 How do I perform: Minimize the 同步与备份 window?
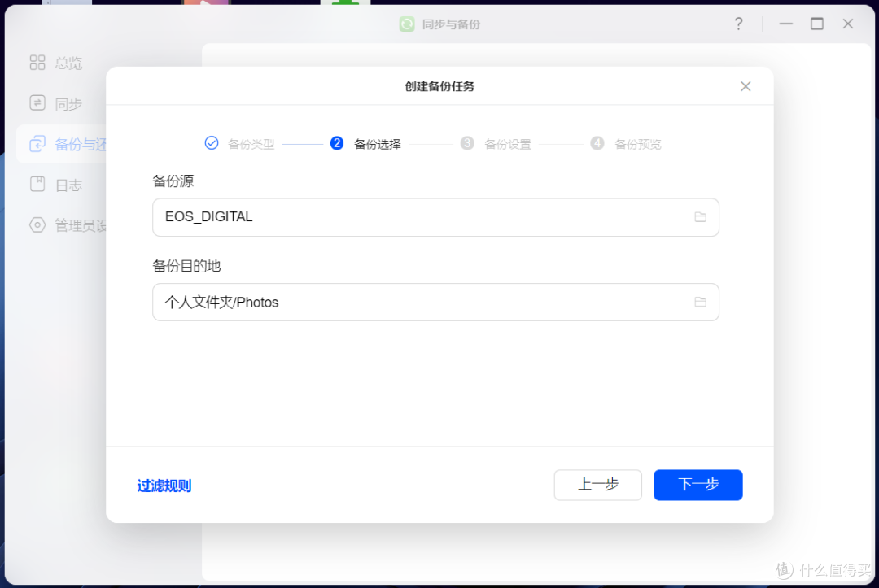[x=786, y=24]
